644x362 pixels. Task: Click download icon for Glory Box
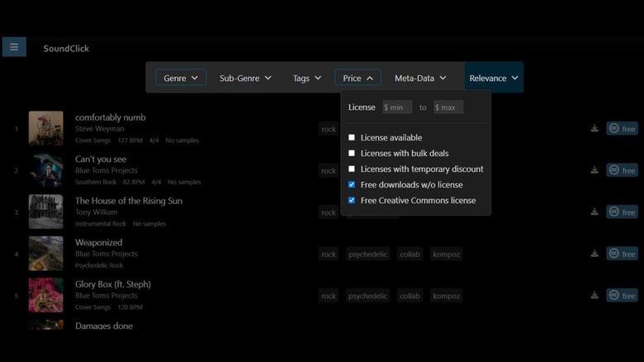[594, 295]
